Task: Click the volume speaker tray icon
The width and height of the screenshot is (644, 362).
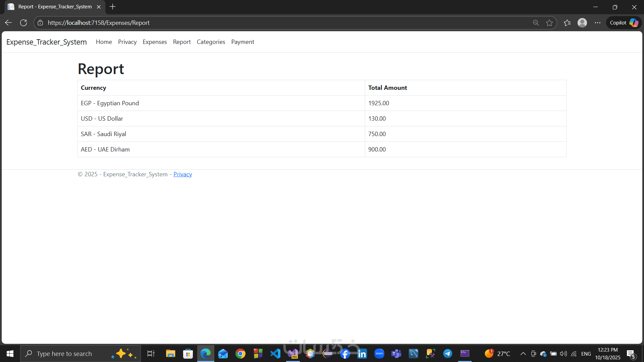Action: pyautogui.click(x=563, y=354)
